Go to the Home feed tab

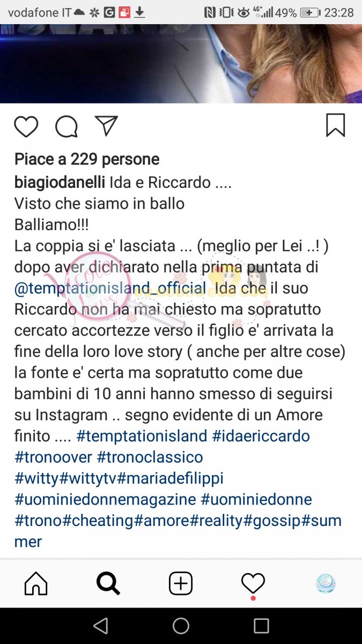[36, 583]
